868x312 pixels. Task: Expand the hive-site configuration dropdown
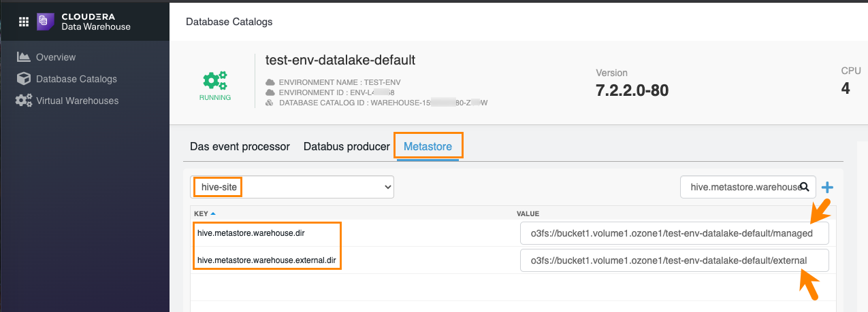click(292, 186)
